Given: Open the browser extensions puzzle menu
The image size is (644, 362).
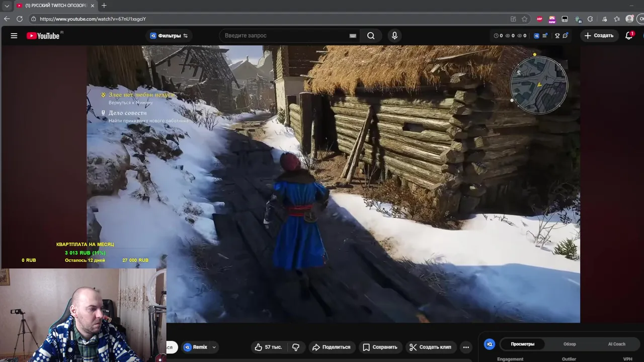Looking at the screenshot, I should pos(590,19).
